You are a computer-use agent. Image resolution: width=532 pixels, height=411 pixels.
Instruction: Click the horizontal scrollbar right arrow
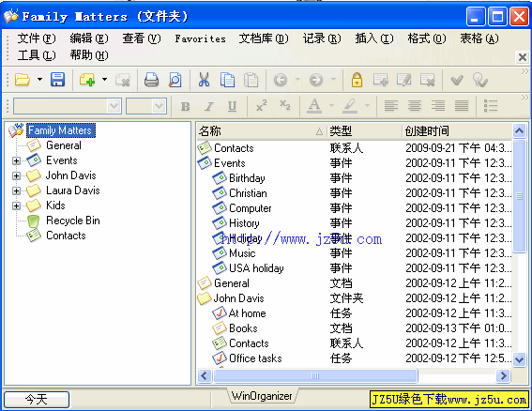point(504,375)
